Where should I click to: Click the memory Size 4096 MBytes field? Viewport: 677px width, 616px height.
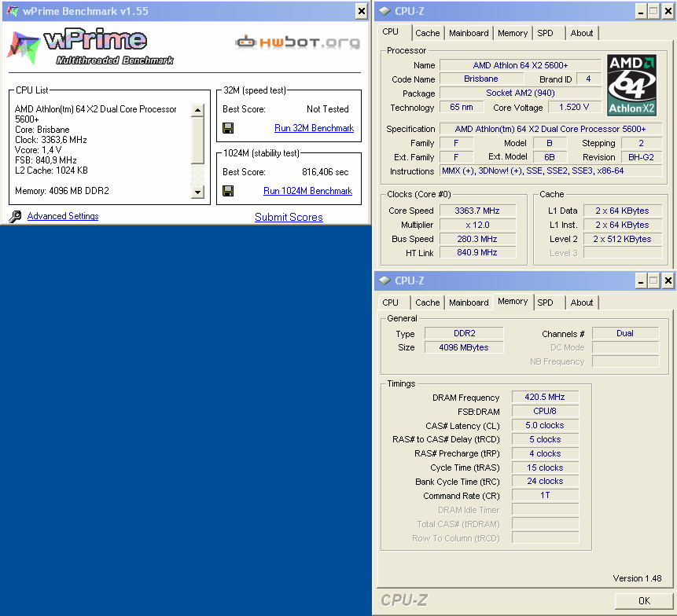(x=464, y=348)
